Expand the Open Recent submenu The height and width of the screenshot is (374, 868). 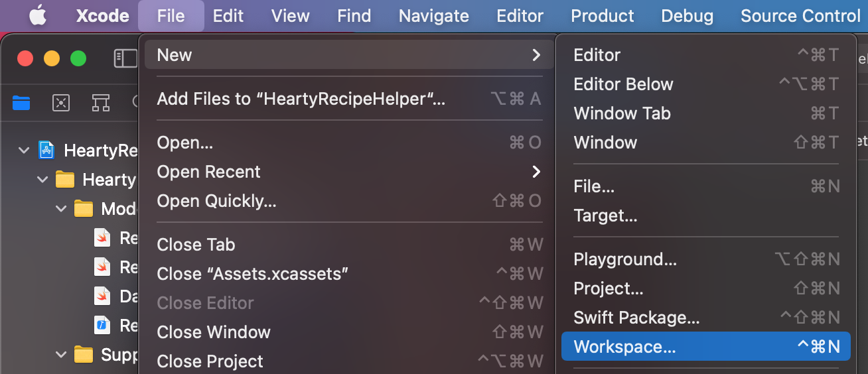(349, 172)
